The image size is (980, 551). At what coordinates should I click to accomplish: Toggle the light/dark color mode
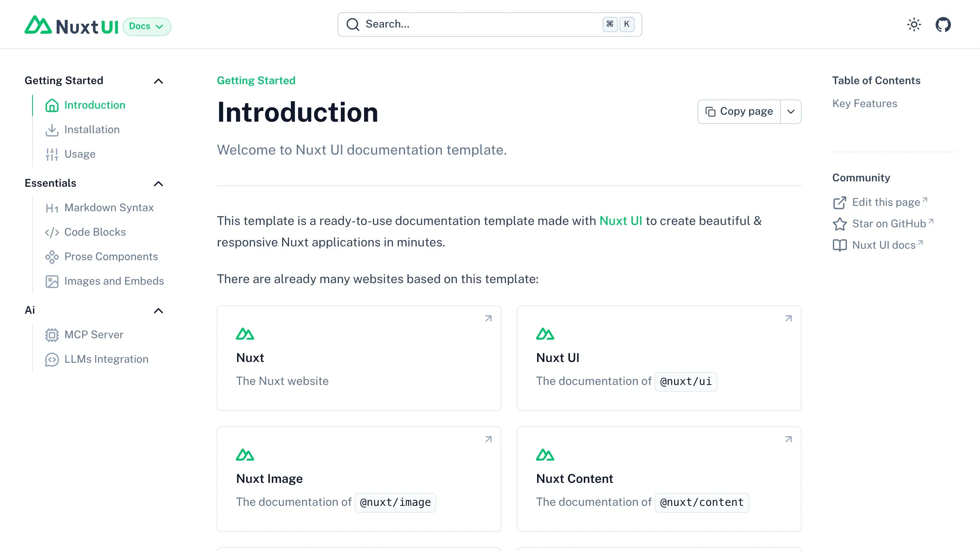tap(914, 25)
